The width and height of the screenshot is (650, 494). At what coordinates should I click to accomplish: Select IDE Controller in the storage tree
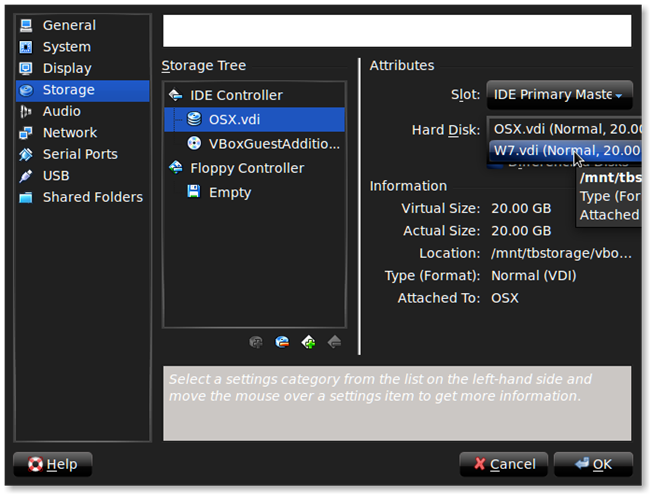click(255, 95)
